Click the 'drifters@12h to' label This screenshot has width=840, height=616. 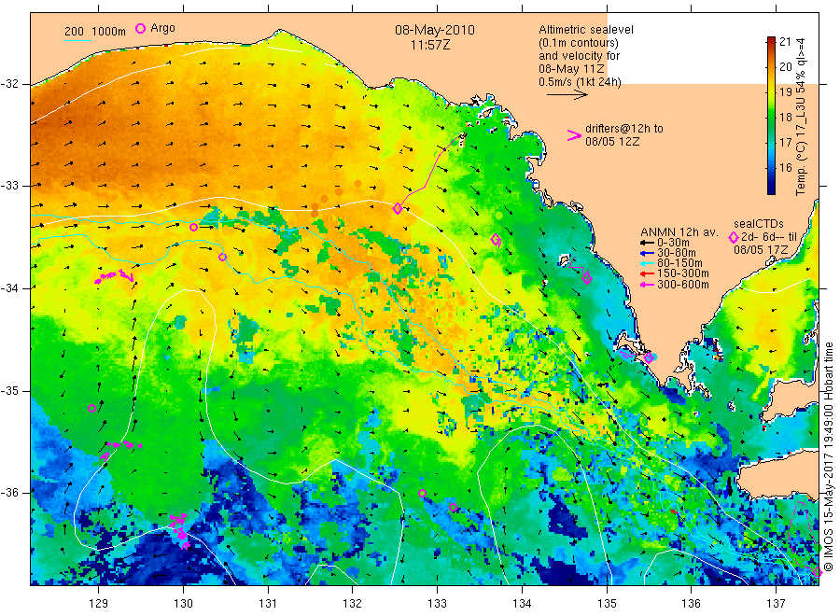click(624, 129)
